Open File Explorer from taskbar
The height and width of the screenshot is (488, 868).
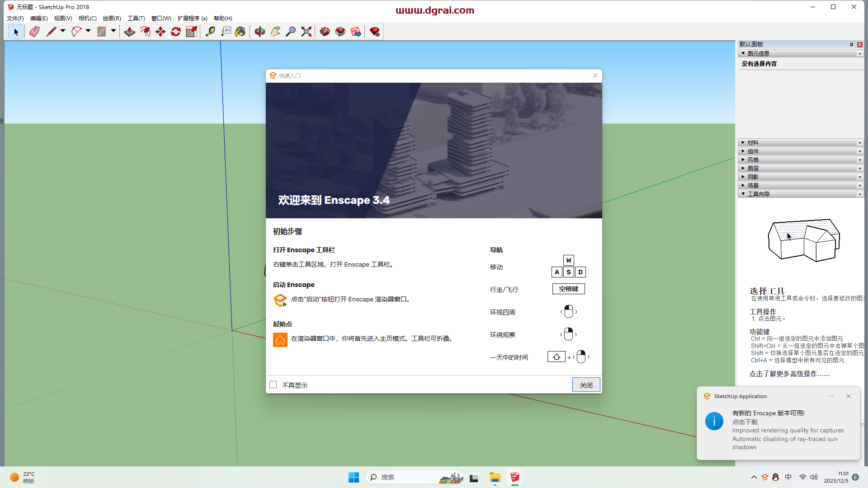[495, 477]
